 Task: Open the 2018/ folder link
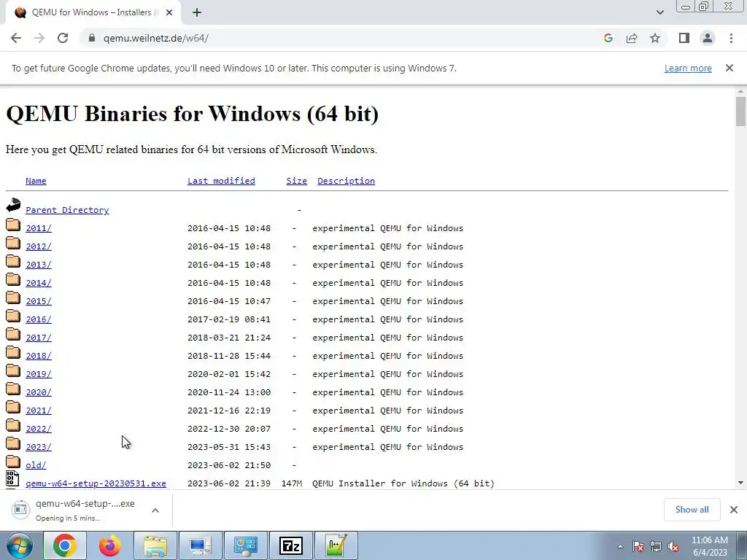point(39,356)
